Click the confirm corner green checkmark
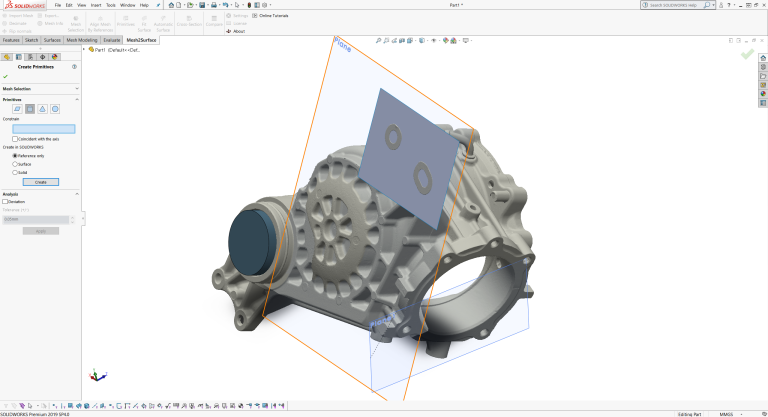This screenshot has width=768, height=417. (x=746, y=54)
